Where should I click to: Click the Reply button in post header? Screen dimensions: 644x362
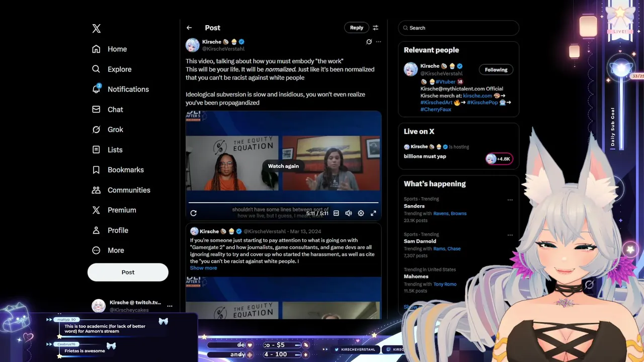(x=357, y=28)
